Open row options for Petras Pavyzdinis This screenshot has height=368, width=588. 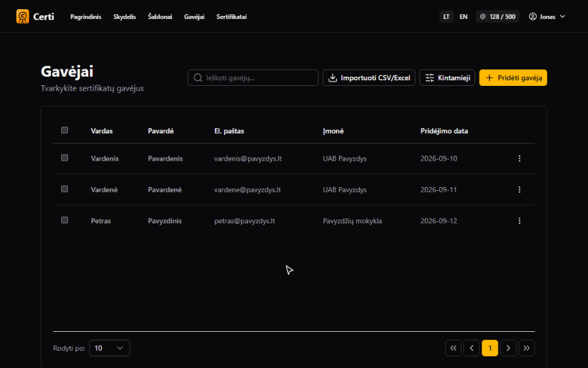(x=519, y=221)
